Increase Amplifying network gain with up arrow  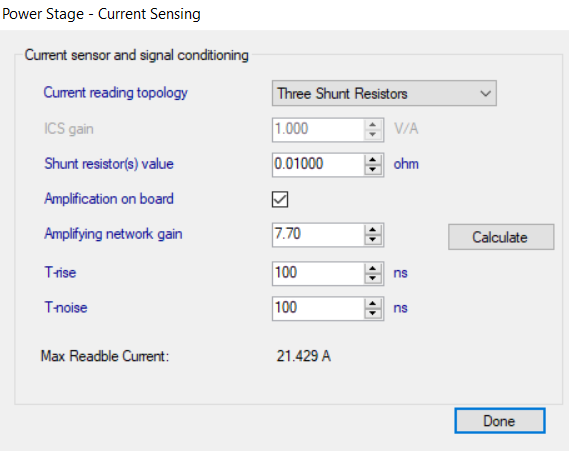[373, 230]
